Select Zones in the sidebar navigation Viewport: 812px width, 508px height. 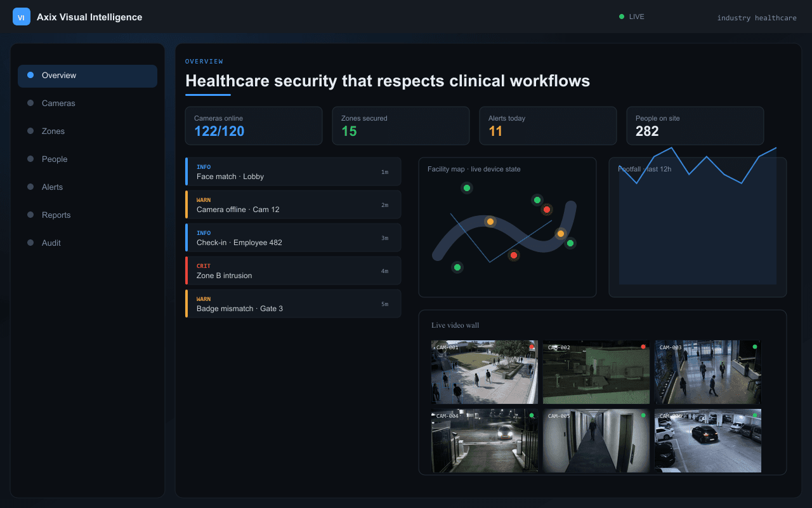click(x=88, y=131)
